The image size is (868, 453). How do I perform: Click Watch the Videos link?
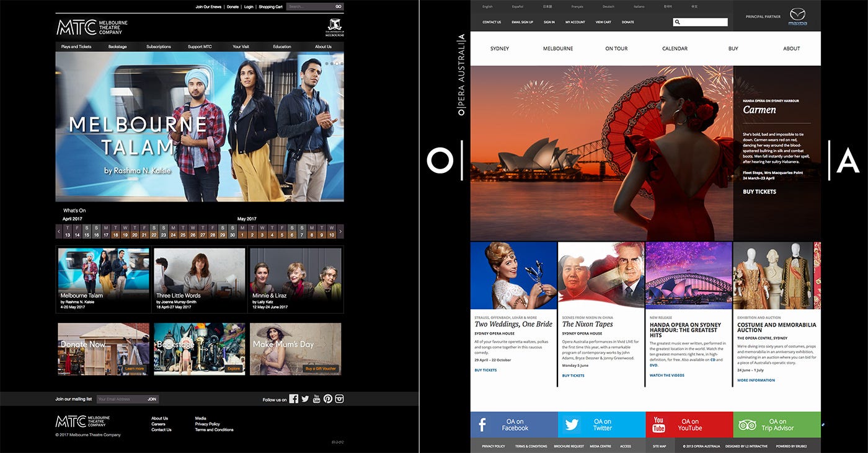[x=667, y=376]
